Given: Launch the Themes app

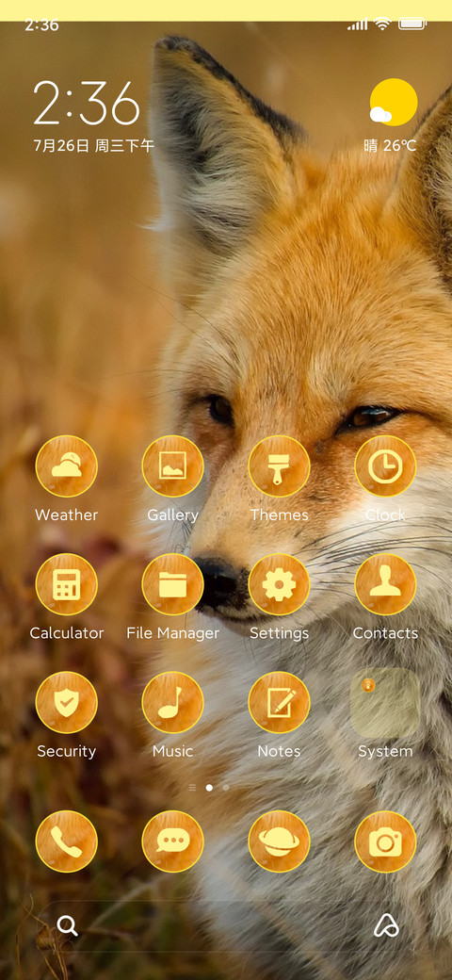Looking at the screenshot, I should 279,466.
